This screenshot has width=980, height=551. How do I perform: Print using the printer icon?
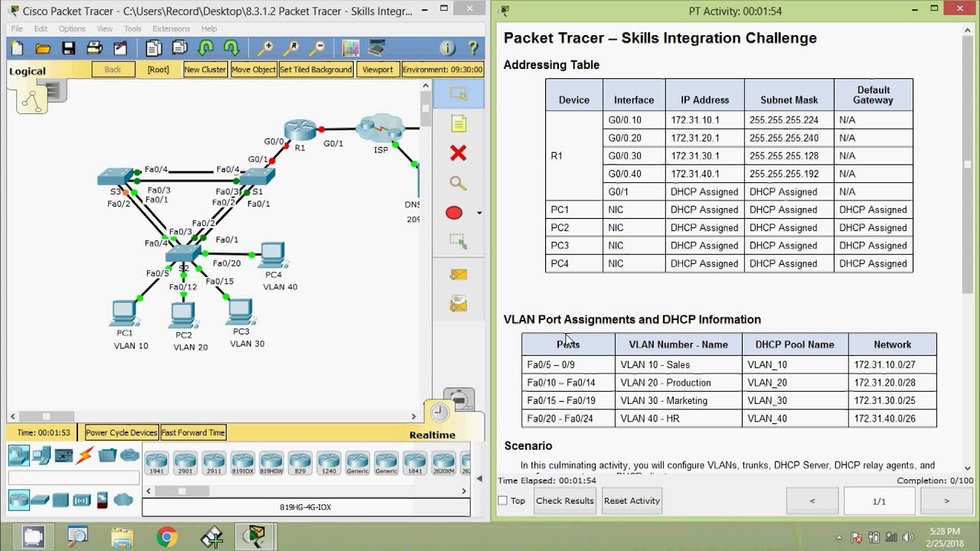click(94, 48)
